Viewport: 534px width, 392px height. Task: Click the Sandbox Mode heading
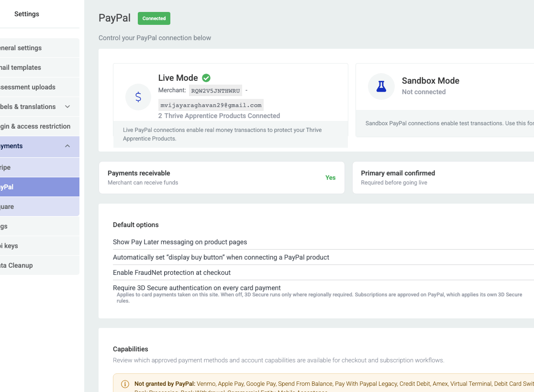coord(431,81)
